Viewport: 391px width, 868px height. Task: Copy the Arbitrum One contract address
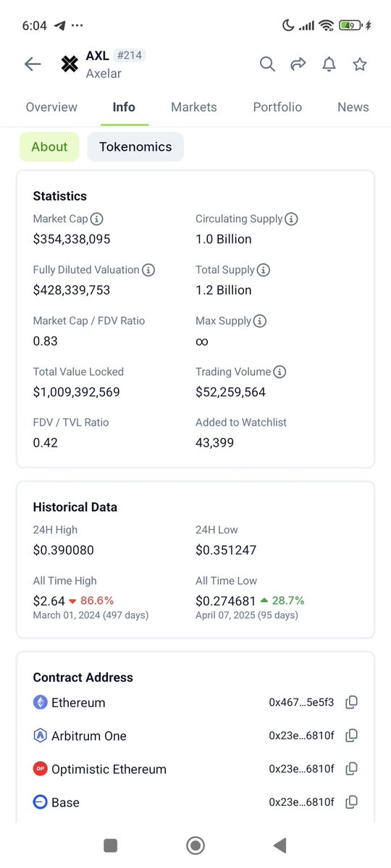click(x=352, y=736)
